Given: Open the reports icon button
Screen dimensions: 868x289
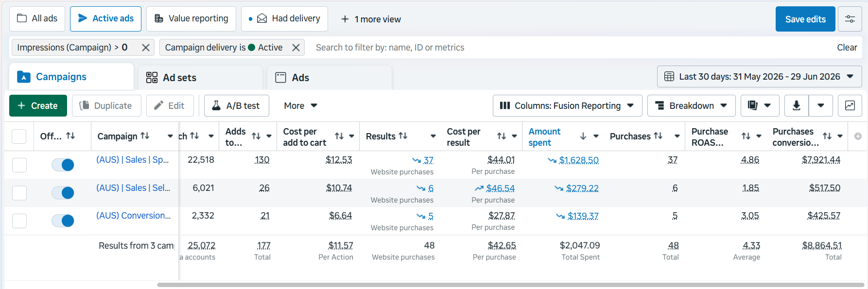Looking at the screenshot, I should coord(760,105).
